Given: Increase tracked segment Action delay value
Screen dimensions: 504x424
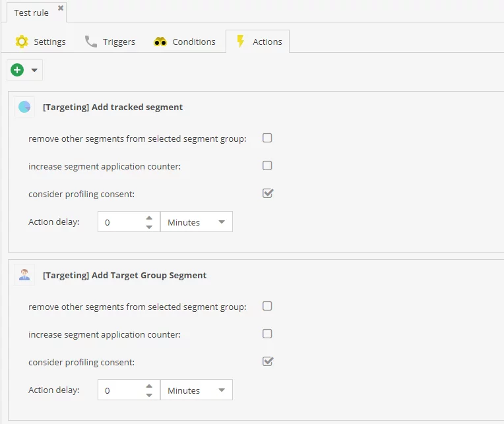Looking at the screenshot, I should 149,218.
